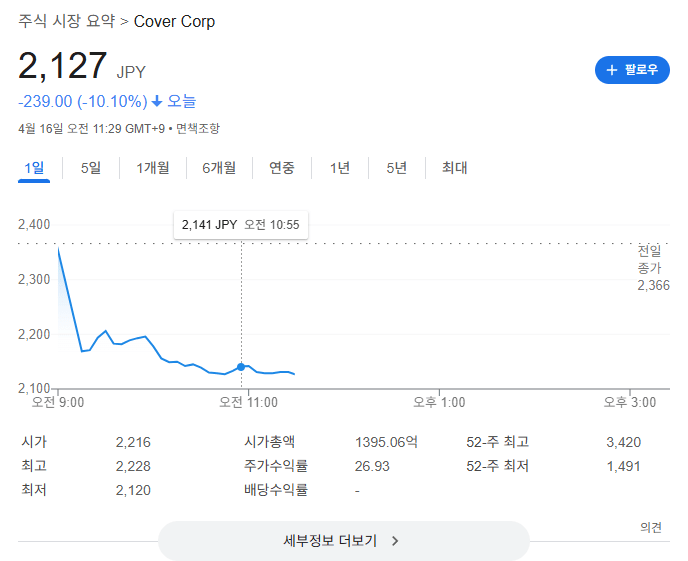Select the 6개월 tab
The width and height of the screenshot is (688, 561).
coord(219,168)
